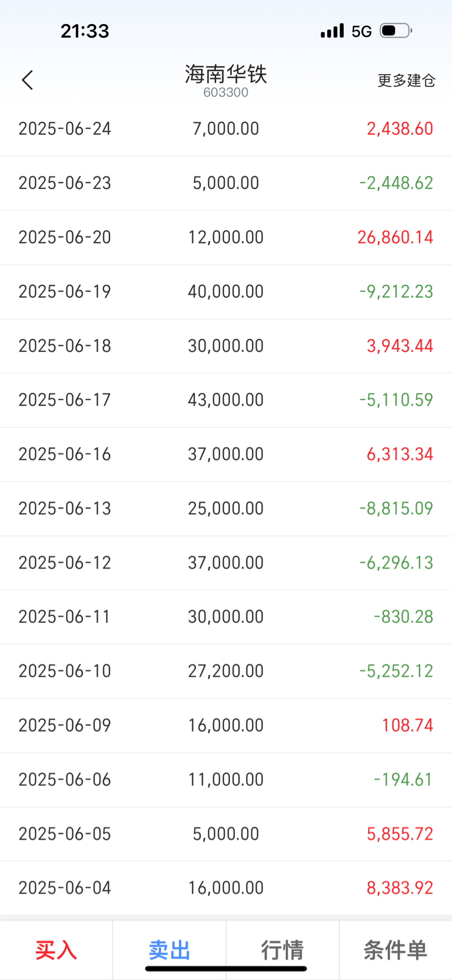Tap the back arrow icon
The width and height of the screenshot is (452, 980).
coord(27,80)
